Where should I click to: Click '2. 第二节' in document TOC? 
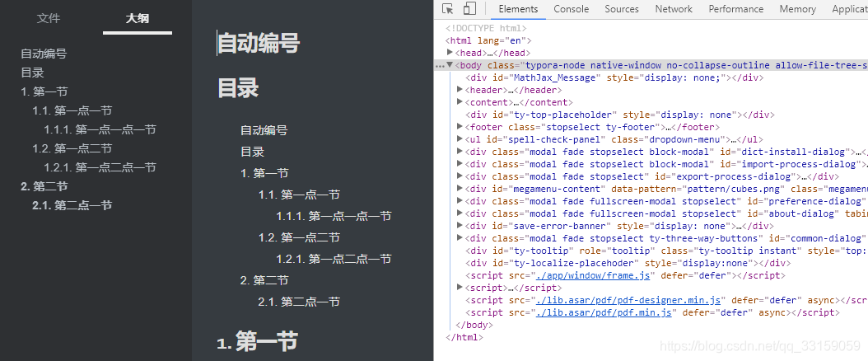[264, 280]
